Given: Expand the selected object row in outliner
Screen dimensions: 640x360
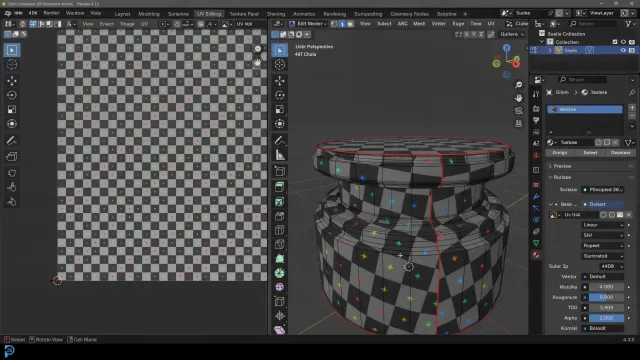Looking at the screenshot, I should [x=550, y=50].
